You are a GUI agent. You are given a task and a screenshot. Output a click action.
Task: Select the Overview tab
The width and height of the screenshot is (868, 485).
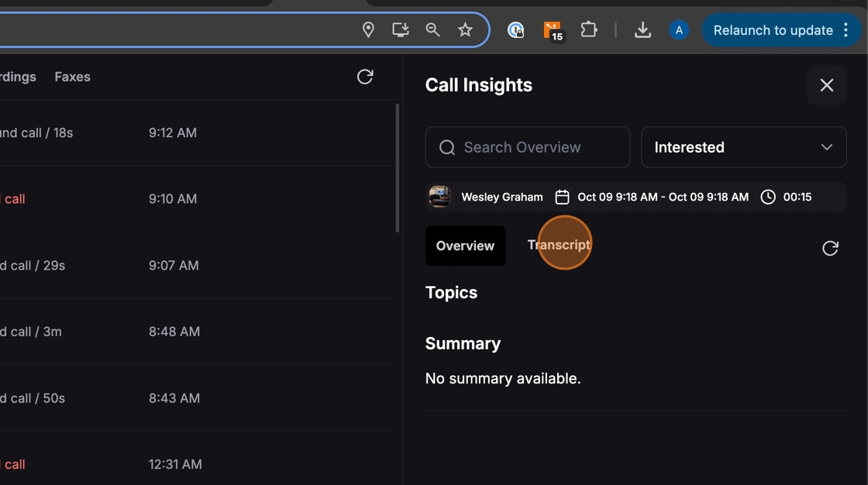coord(465,246)
